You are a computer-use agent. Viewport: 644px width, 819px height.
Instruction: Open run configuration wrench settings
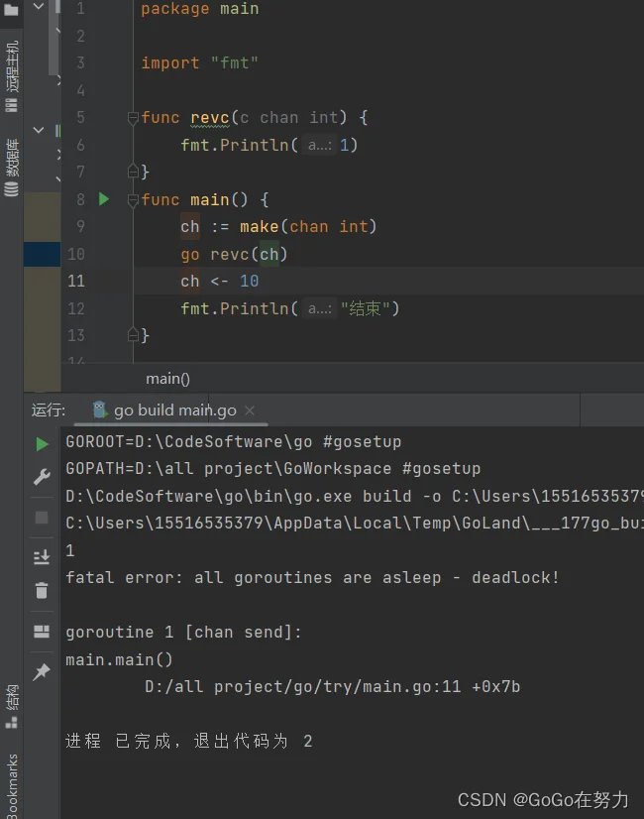click(x=42, y=478)
